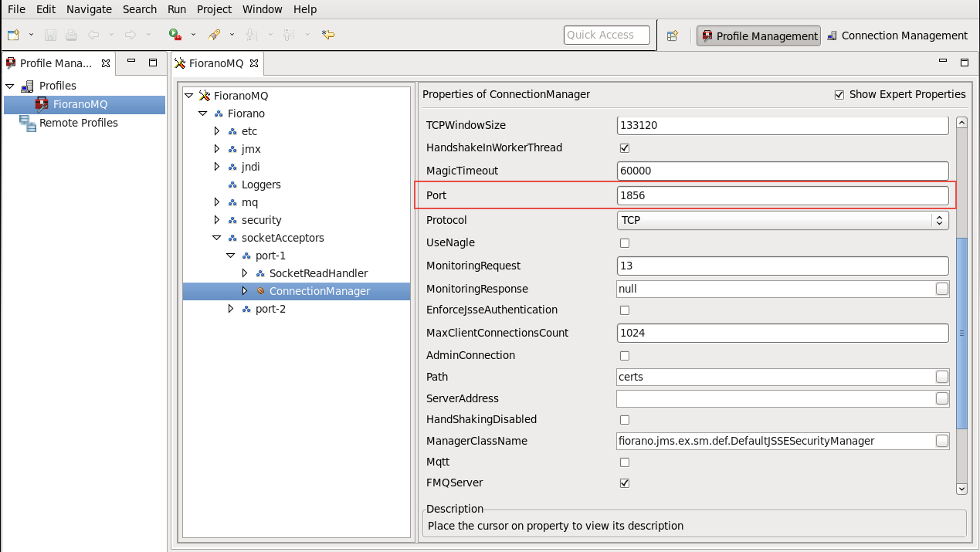Image resolution: width=980 pixels, height=552 pixels.
Task: Enable the Mqtt checkbox
Action: tap(625, 462)
